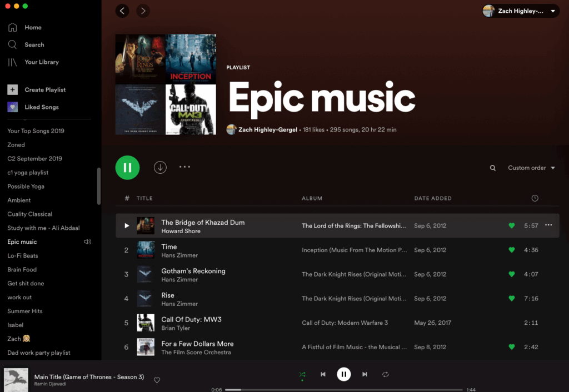The width and height of the screenshot is (569, 392).
Task: Go back with the left arrow button
Action: (122, 11)
